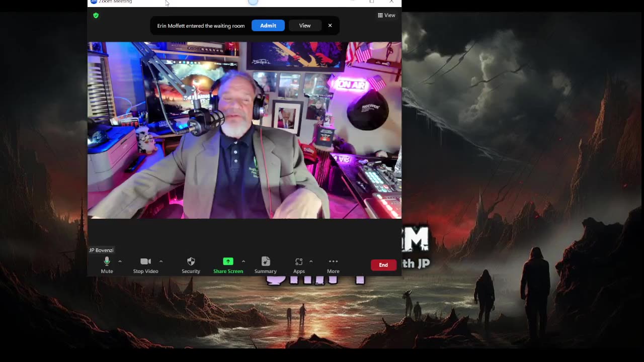
Task: Start Share Screen
Action: point(228,265)
